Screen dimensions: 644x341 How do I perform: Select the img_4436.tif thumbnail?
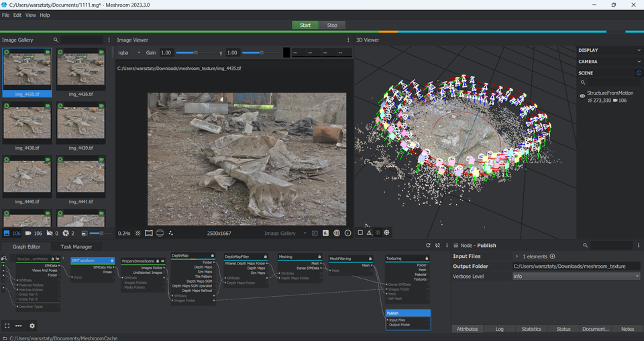tap(80, 72)
